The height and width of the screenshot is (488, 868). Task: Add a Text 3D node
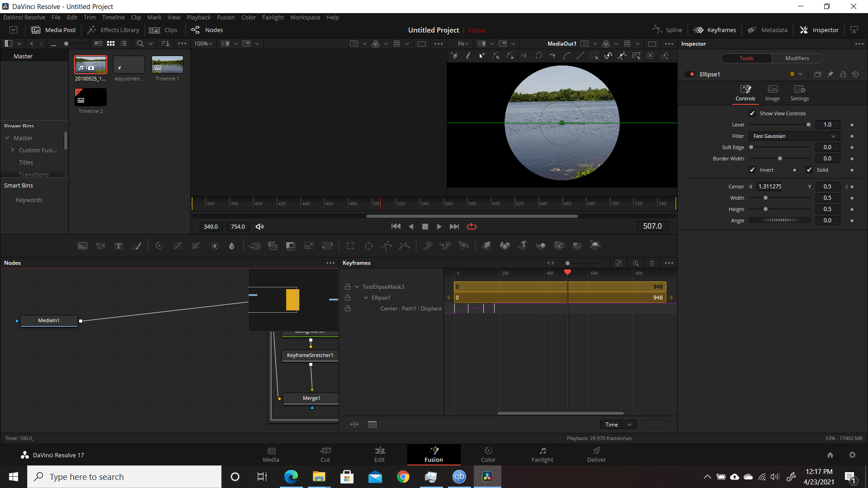coord(523,245)
